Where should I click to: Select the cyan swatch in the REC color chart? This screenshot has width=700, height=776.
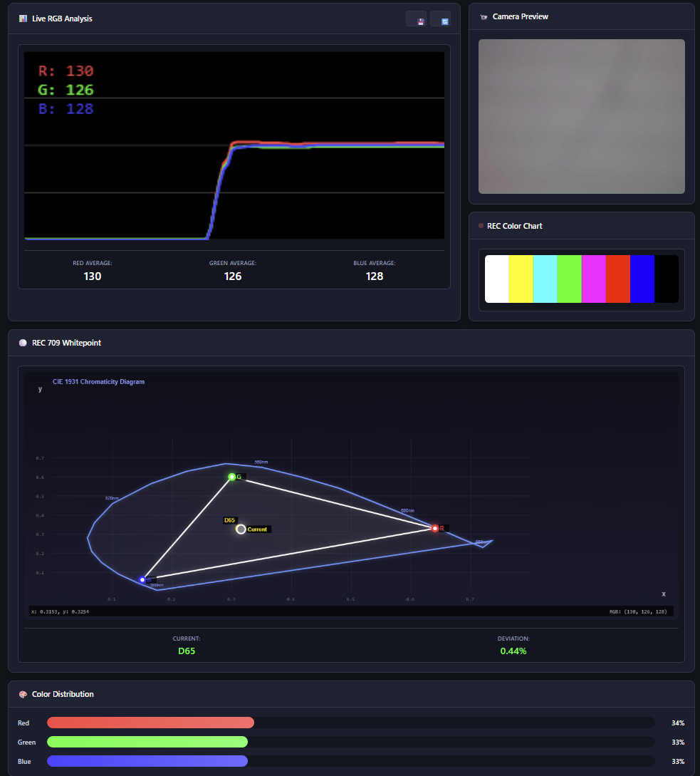(x=545, y=279)
